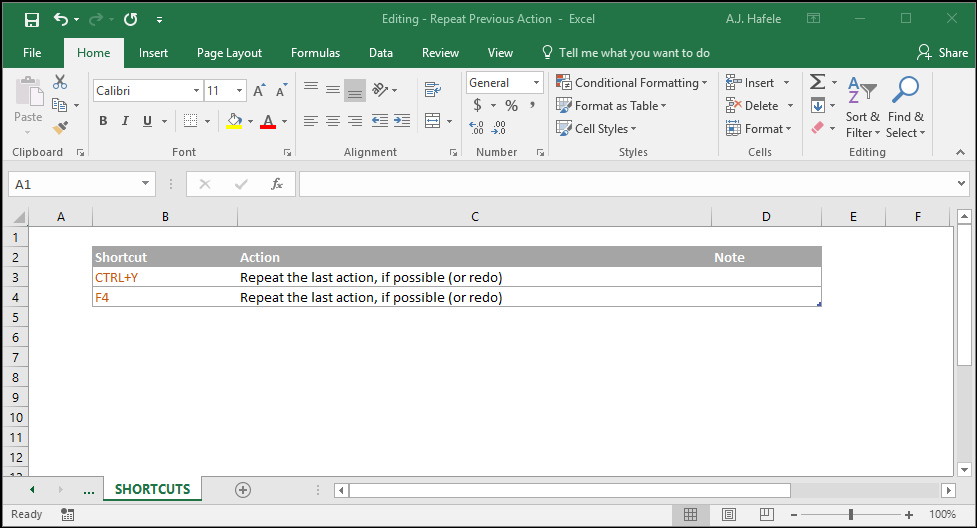
Task: Click Merge & Center icon
Action: tap(432, 121)
